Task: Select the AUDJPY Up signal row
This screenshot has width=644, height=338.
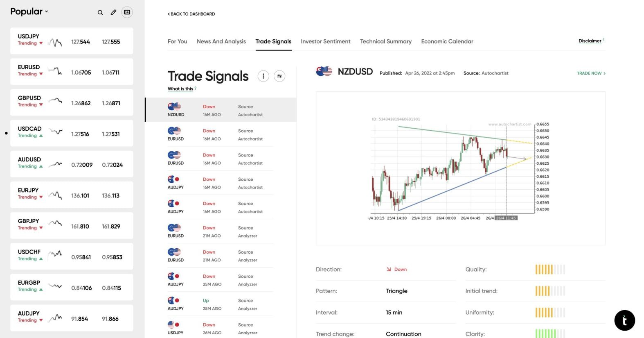Action: click(220, 304)
